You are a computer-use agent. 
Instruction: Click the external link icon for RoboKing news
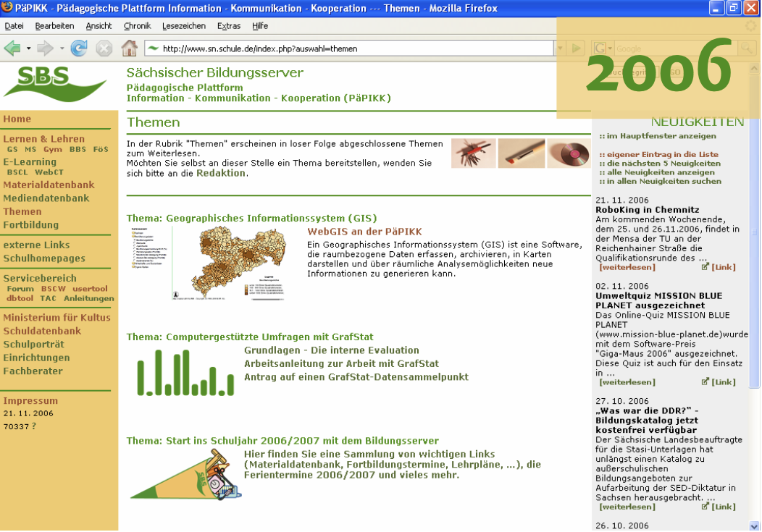click(706, 266)
